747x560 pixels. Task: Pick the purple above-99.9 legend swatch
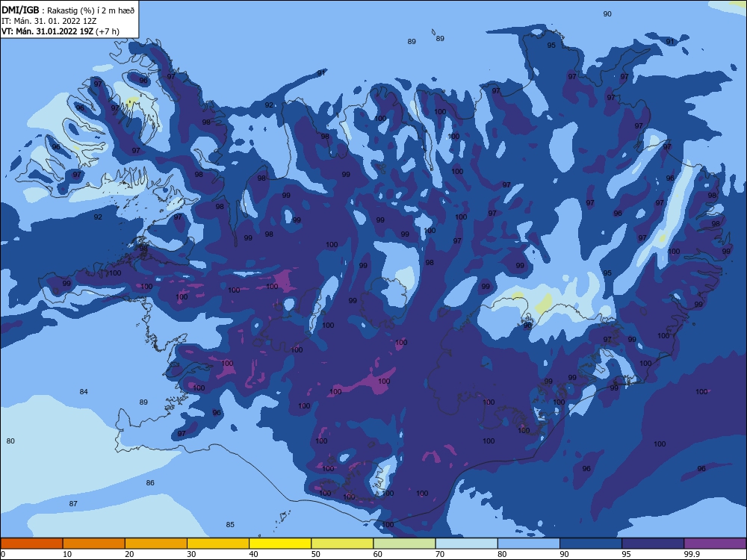coord(715,544)
